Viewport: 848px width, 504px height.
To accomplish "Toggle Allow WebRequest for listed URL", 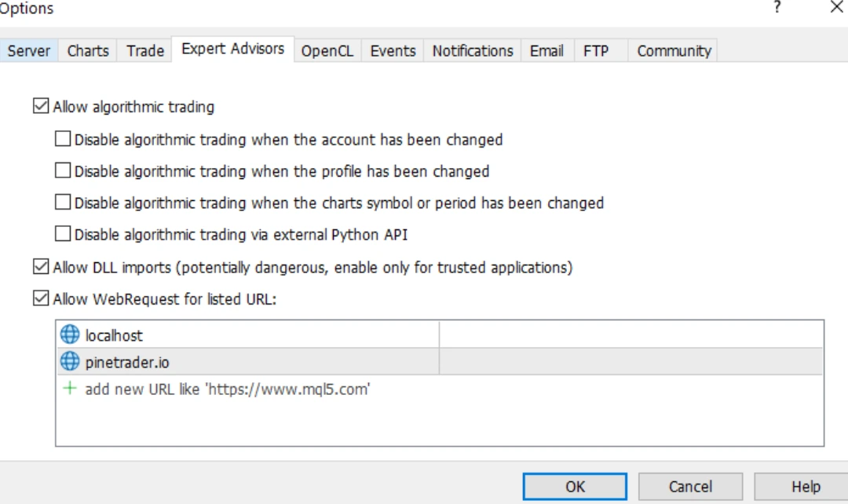I will pyautogui.click(x=41, y=299).
